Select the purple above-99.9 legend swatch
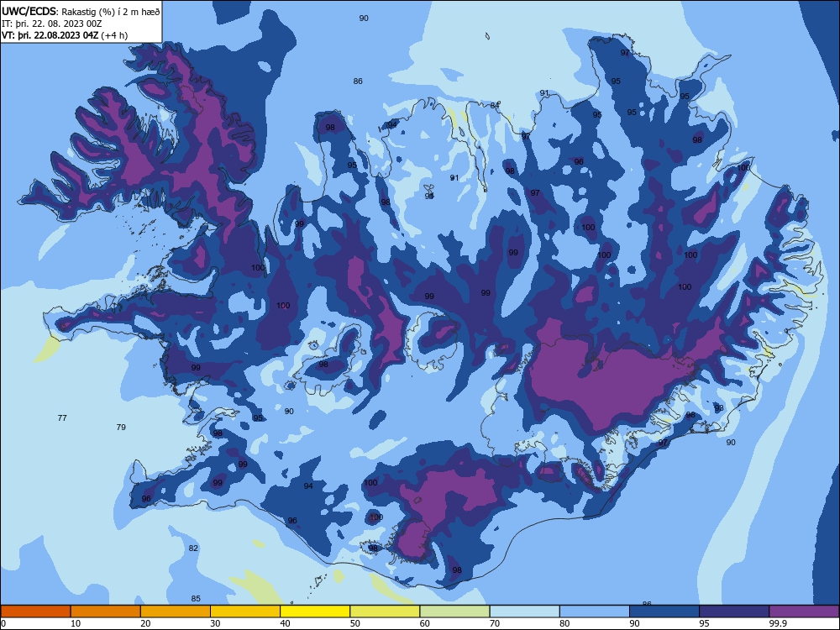The height and width of the screenshot is (630, 840). 804,612
